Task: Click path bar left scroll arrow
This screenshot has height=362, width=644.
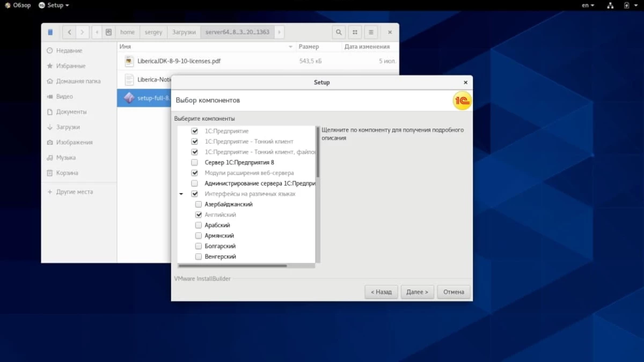Action: tap(97, 32)
